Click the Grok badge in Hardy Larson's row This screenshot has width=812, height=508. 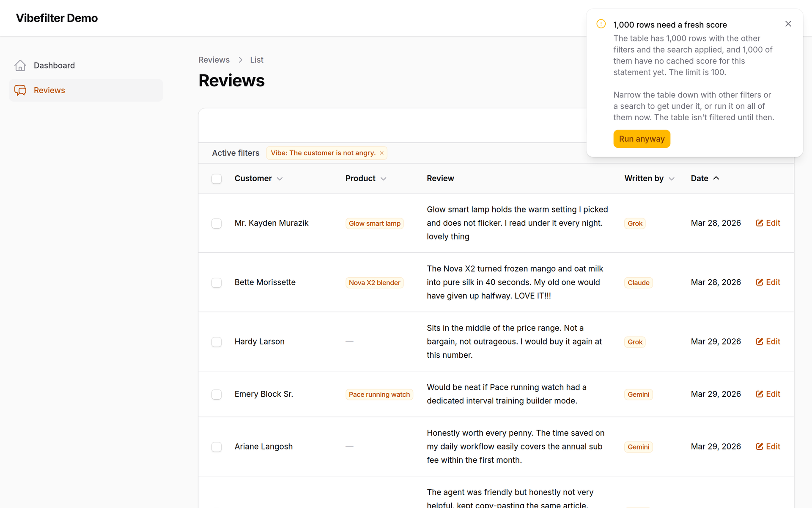click(635, 342)
